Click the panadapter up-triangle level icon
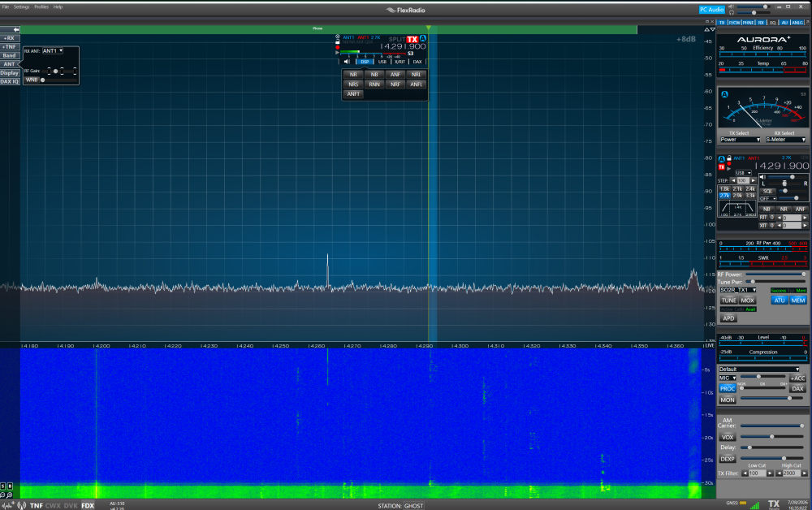The image size is (812, 510). (x=707, y=29)
